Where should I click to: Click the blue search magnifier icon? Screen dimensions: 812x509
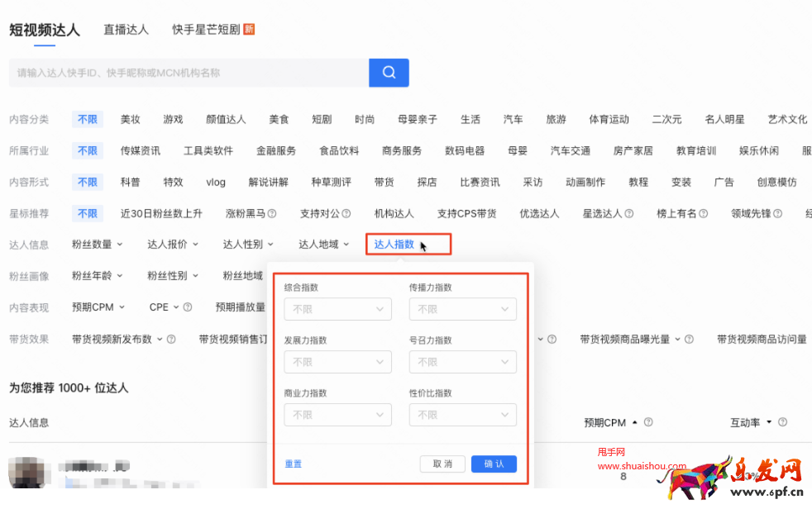[x=389, y=73]
